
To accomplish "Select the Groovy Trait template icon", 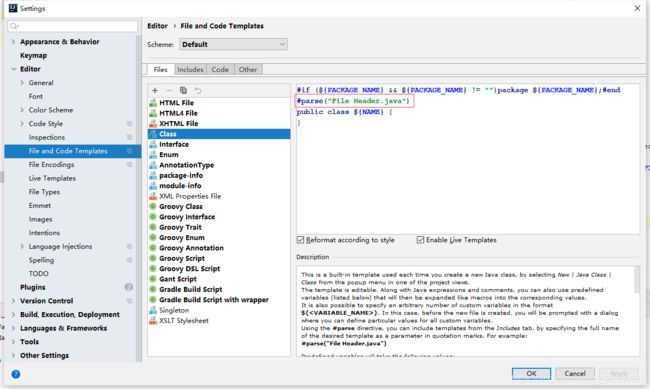I will tap(153, 227).
